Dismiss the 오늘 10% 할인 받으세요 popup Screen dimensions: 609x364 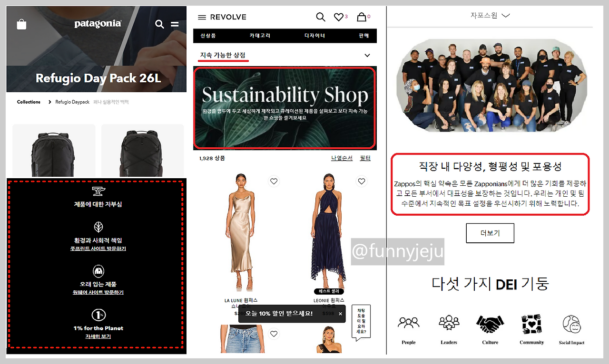tap(340, 314)
